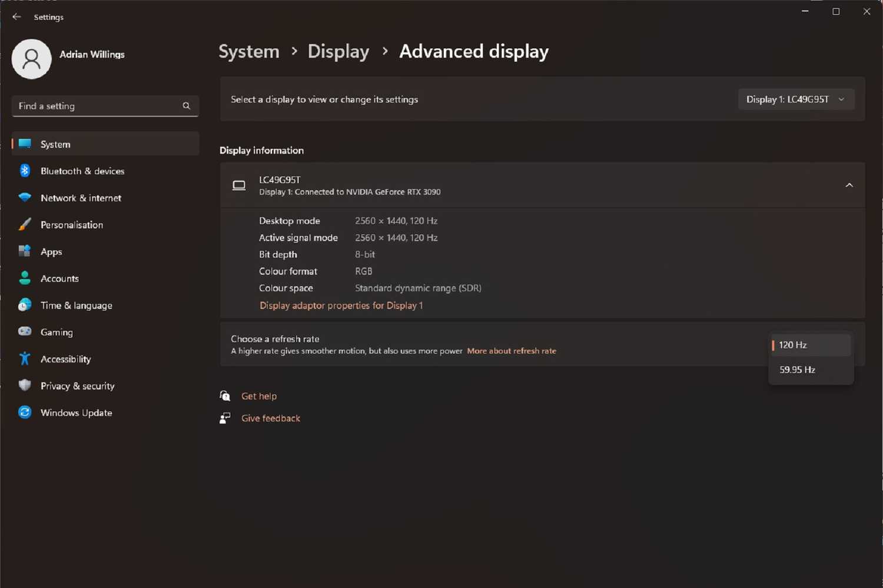
Task: Choose the 120 Hz refresh rate option
Action: tap(793, 346)
